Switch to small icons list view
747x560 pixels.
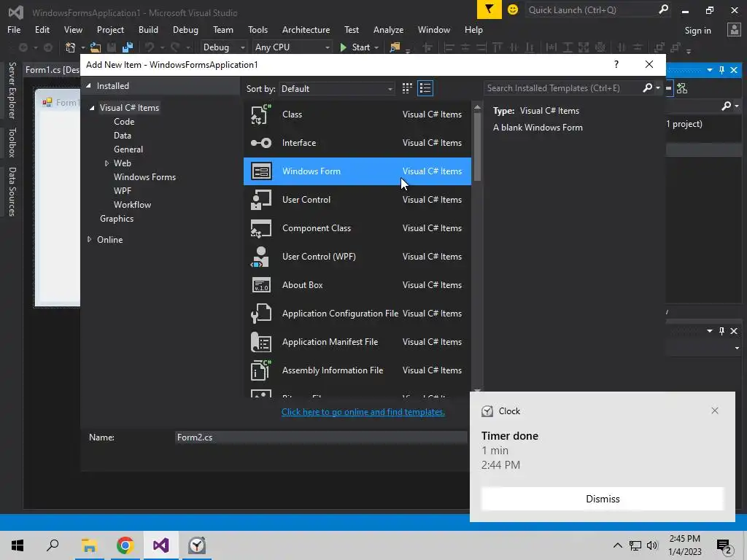[425, 88]
